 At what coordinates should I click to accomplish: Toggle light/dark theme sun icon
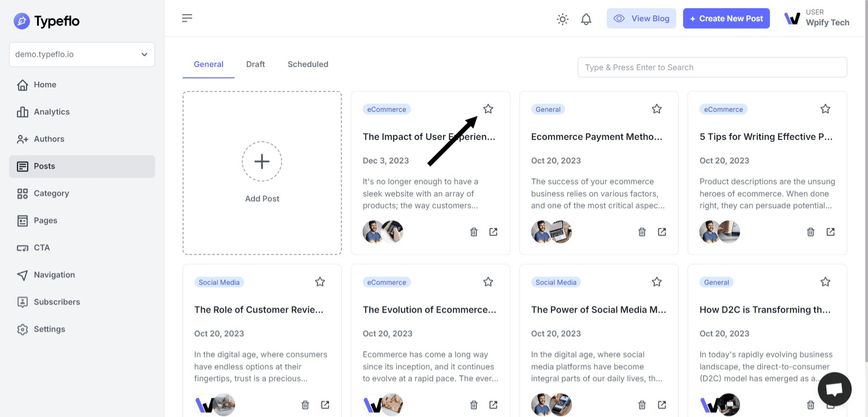[x=562, y=19]
